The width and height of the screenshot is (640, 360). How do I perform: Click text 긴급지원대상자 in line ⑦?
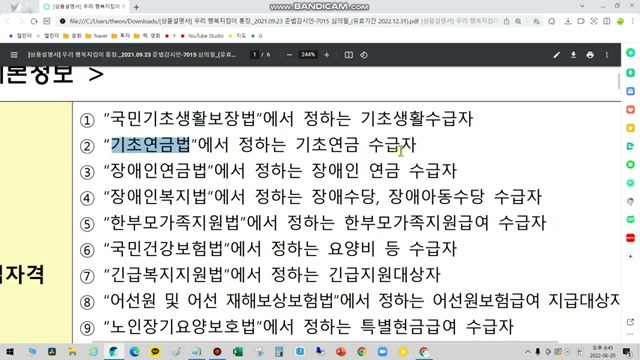click(384, 275)
